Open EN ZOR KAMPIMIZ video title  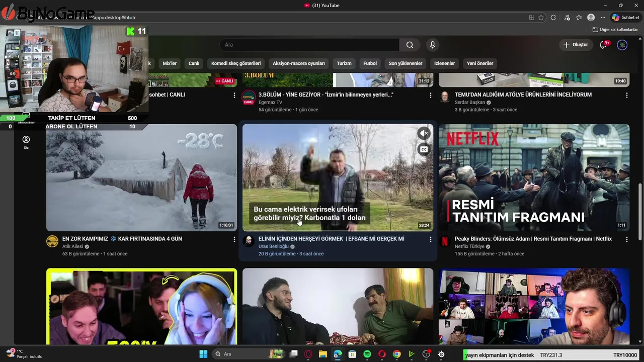coord(122,239)
